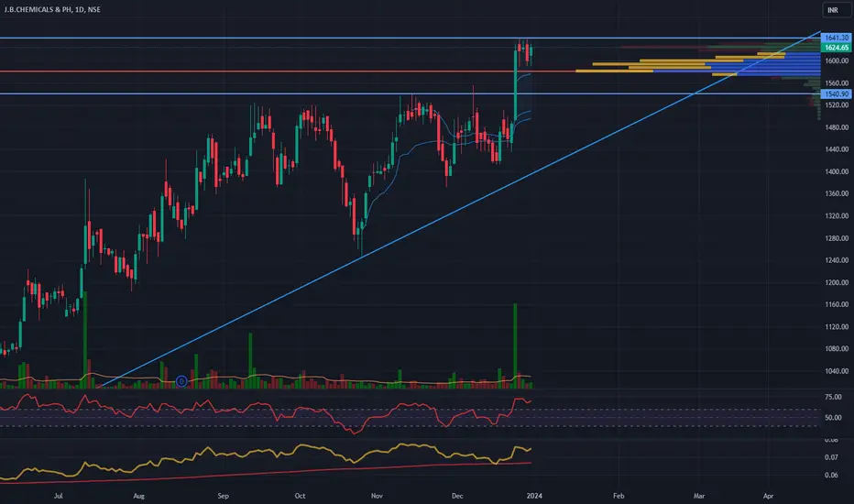Click the Nov time axis label
The width and height of the screenshot is (854, 504).
click(x=377, y=496)
